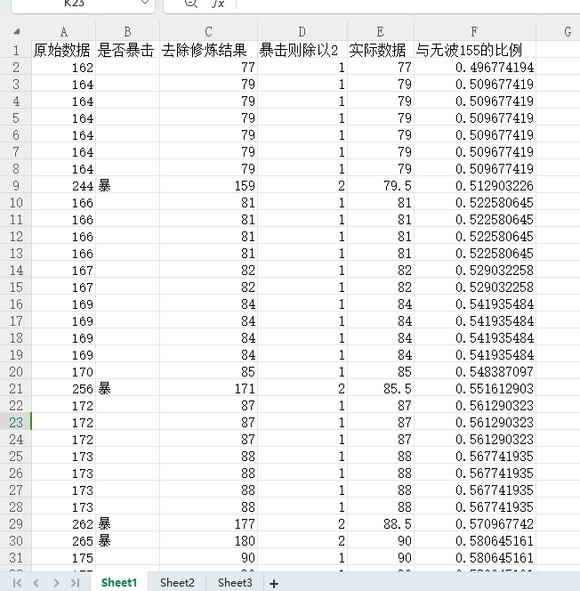The image size is (580, 591).
Task: Select column F header
Action: coord(474,32)
